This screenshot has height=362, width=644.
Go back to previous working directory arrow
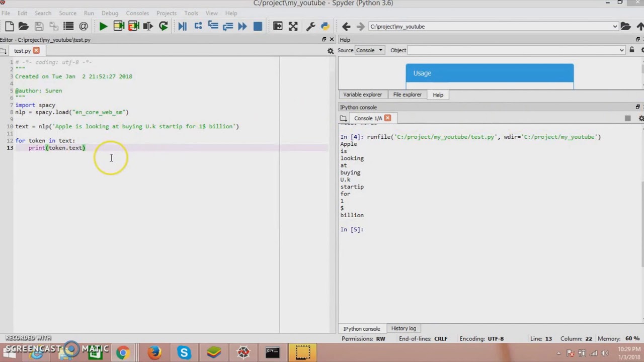pos(346,26)
